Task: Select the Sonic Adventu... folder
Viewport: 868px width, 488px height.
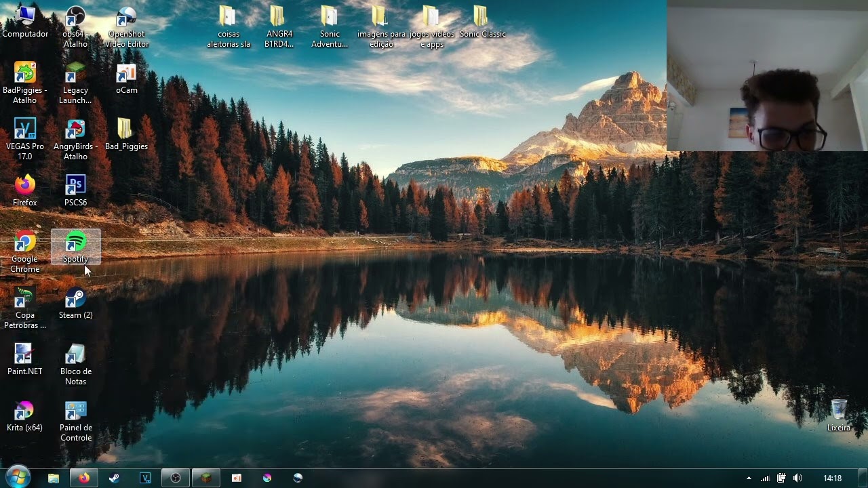Action: [x=330, y=27]
